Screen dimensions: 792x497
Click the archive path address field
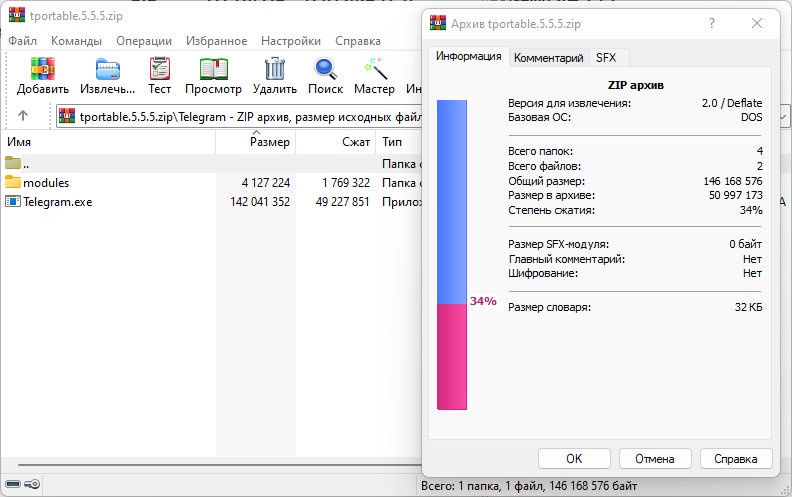click(x=239, y=117)
